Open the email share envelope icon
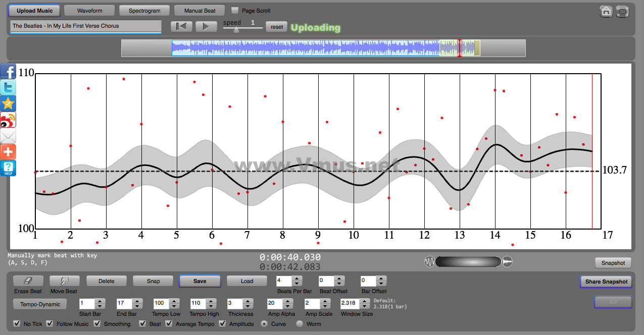This screenshot has height=335, width=644. 8,136
